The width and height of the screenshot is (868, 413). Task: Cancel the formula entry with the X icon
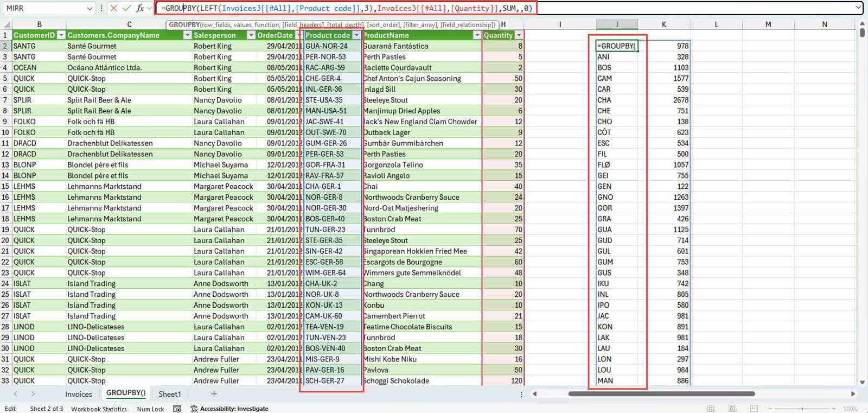coord(113,8)
